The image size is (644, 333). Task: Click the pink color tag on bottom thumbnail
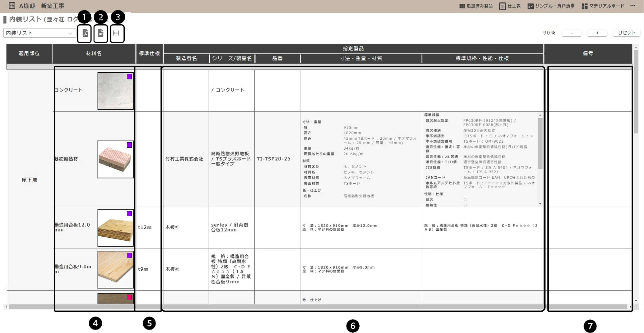pos(130,297)
